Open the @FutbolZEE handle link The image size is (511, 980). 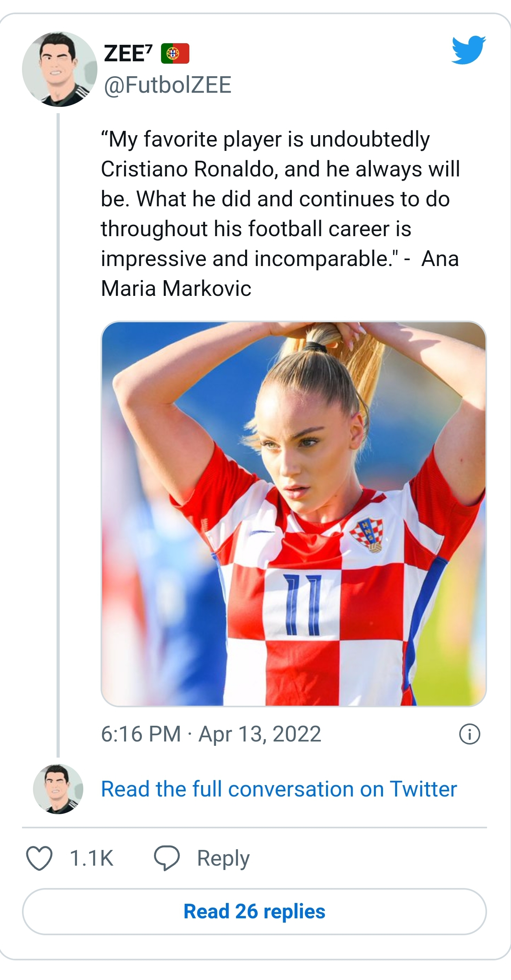[168, 85]
